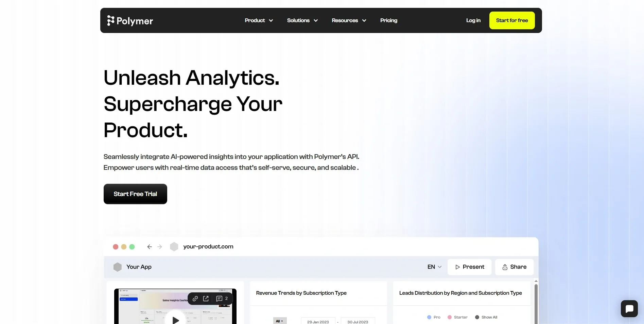Toggle the Pro legend item
Viewport: 644px width, 324px height.
click(434, 317)
